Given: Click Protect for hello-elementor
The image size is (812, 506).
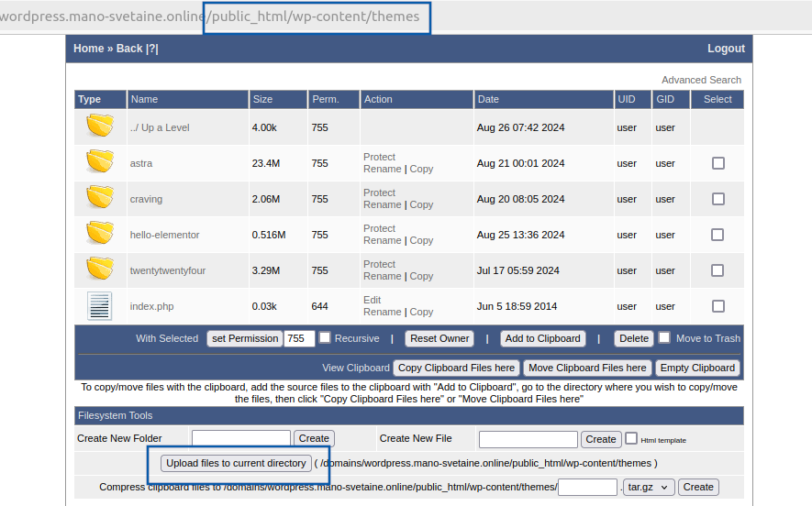Looking at the screenshot, I should click(x=379, y=228).
